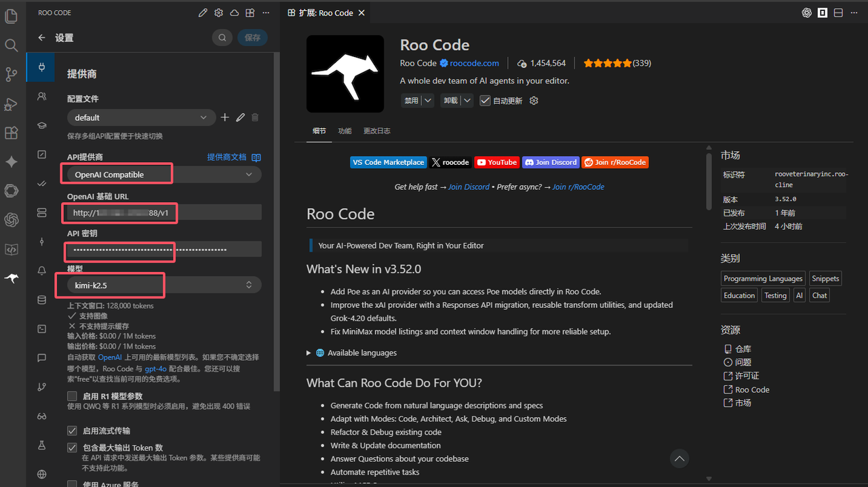
Task: Enable the 启用 R1 模型参数 checkbox
Action: tap(72, 396)
